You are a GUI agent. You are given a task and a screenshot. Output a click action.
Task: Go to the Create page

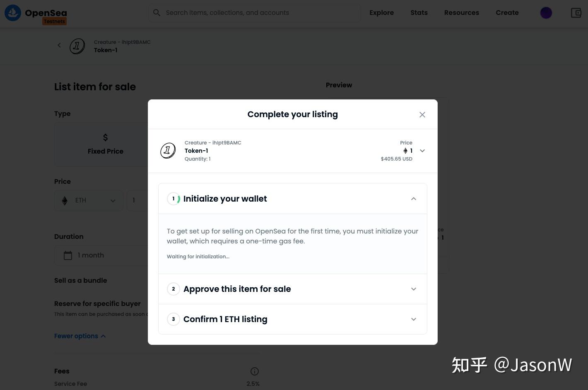pos(507,13)
